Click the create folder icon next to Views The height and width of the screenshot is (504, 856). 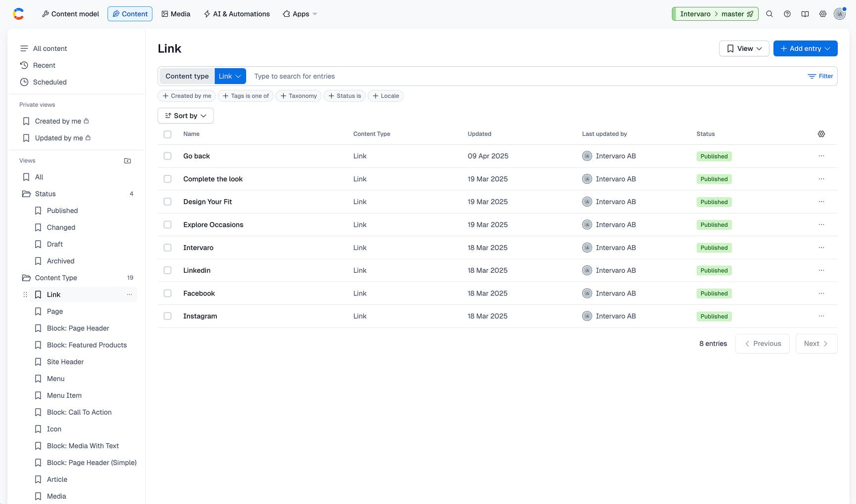tap(127, 161)
